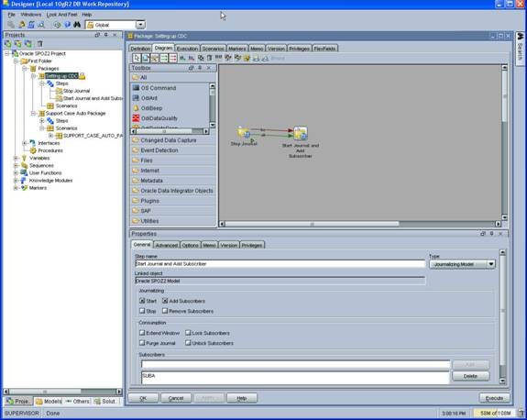Viewport: 527px width, 420px height.
Task: Click the Cancel button
Action: coord(176,398)
